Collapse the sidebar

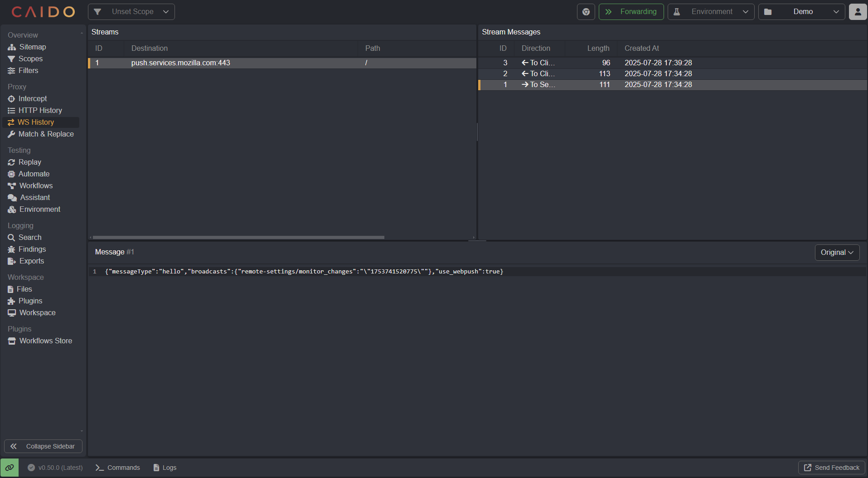[x=43, y=446]
